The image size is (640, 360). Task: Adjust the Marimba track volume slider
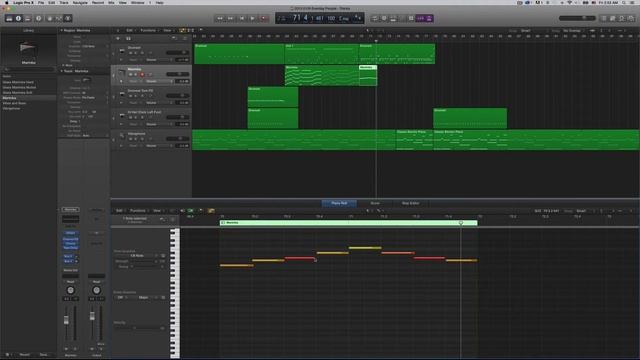[178, 74]
